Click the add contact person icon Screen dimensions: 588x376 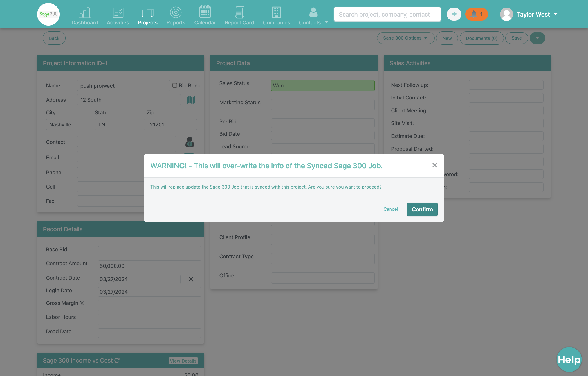click(190, 142)
